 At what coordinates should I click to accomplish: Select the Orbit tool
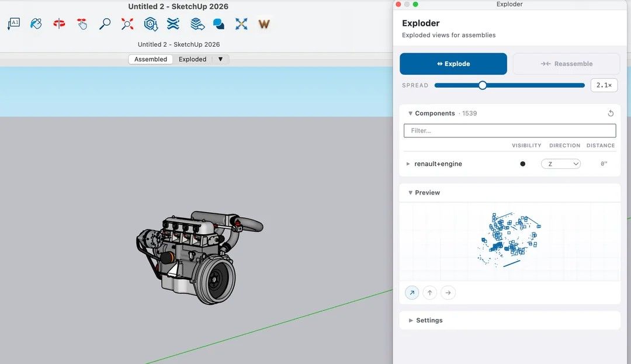pos(59,24)
